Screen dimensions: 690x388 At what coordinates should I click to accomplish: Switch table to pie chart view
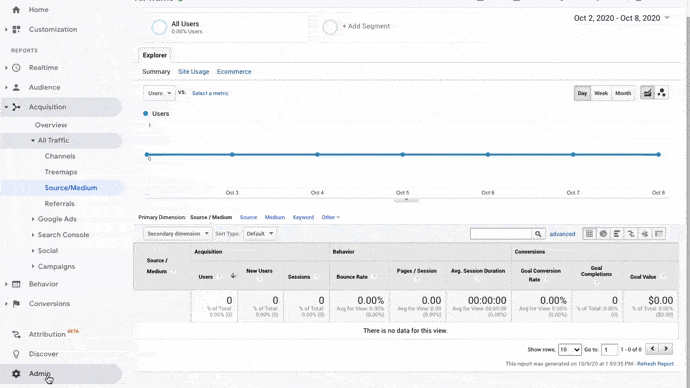(603, 234)
